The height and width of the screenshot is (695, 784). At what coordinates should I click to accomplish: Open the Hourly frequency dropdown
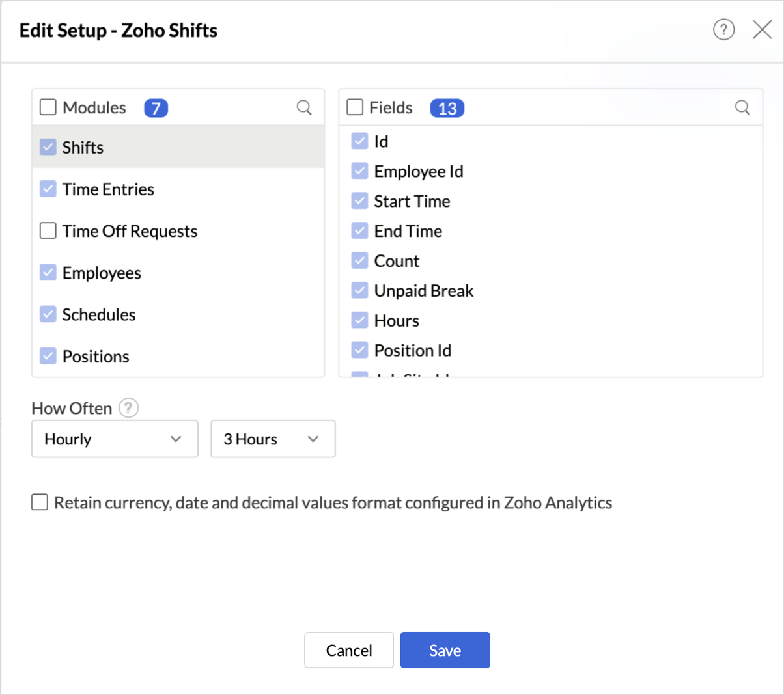115,439
